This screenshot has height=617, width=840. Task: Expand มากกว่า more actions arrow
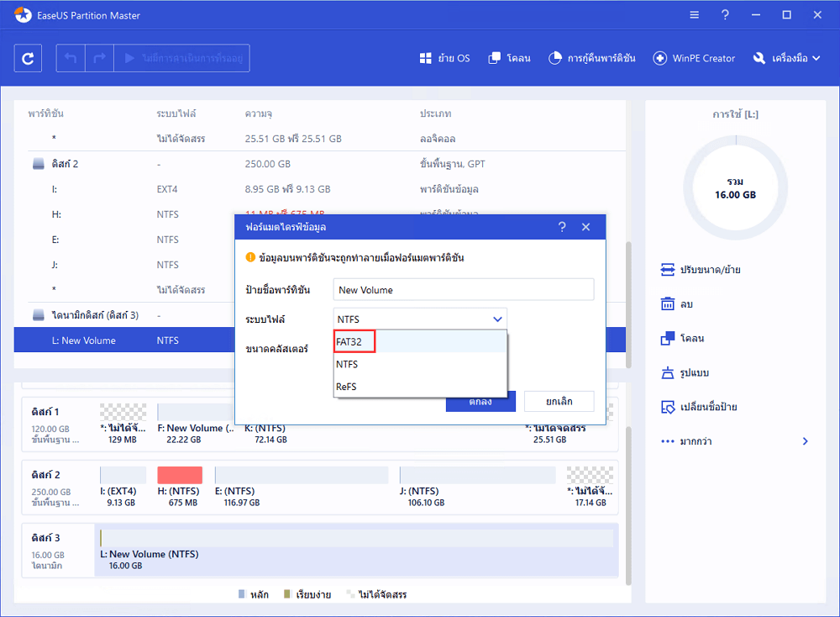coord(806,441)
